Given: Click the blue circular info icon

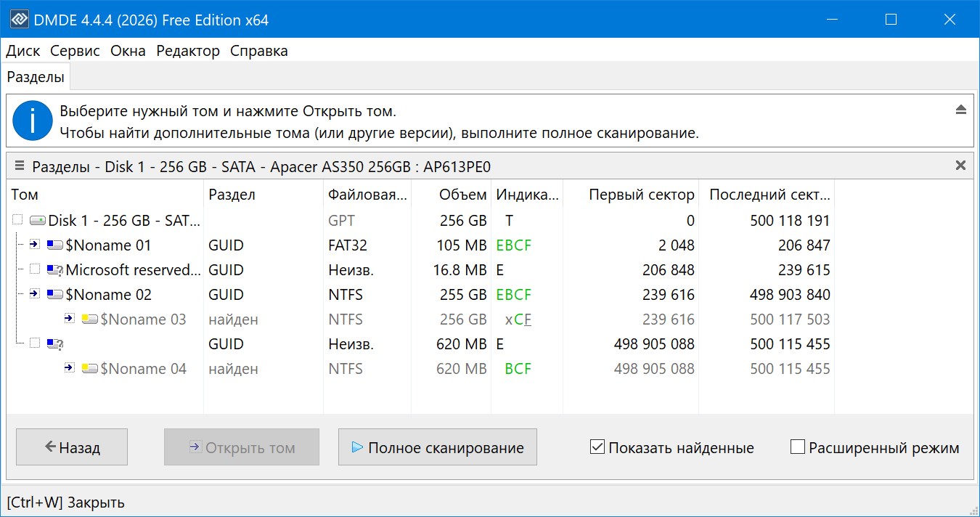Looking at the screenshot, I should coord(32,121).
